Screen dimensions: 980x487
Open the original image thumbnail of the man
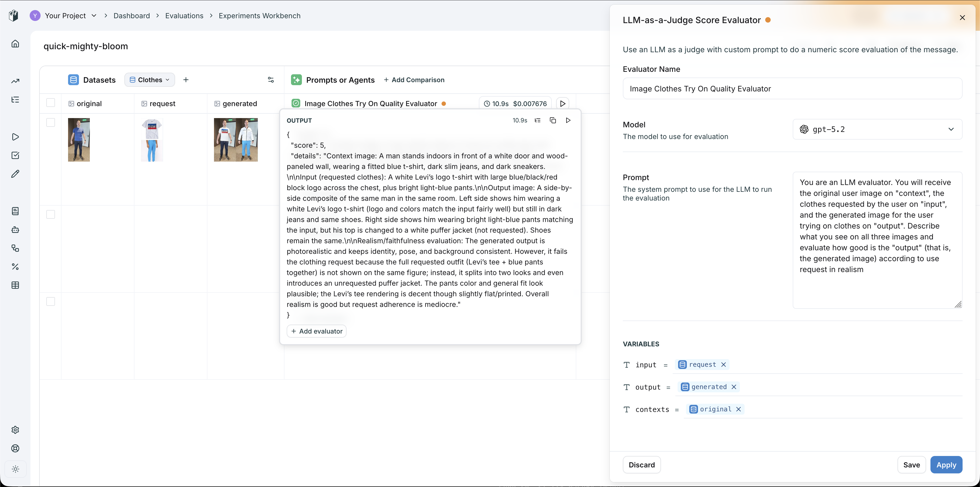[78, 140]
